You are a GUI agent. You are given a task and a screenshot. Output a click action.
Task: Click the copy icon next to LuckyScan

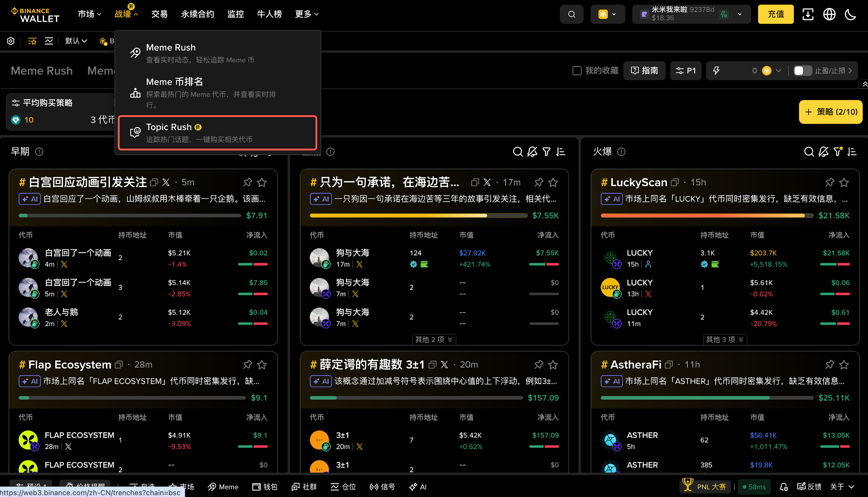pos(675,182)
